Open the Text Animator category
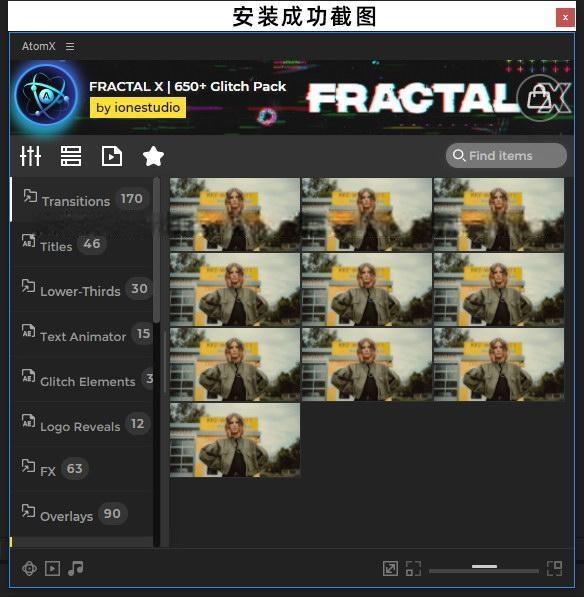 pos(82,335)
